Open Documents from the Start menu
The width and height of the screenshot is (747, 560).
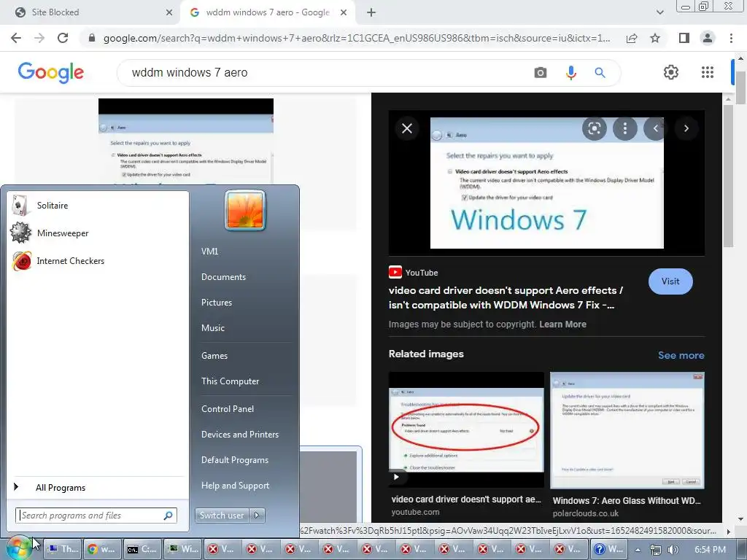[x=223, y=276]
